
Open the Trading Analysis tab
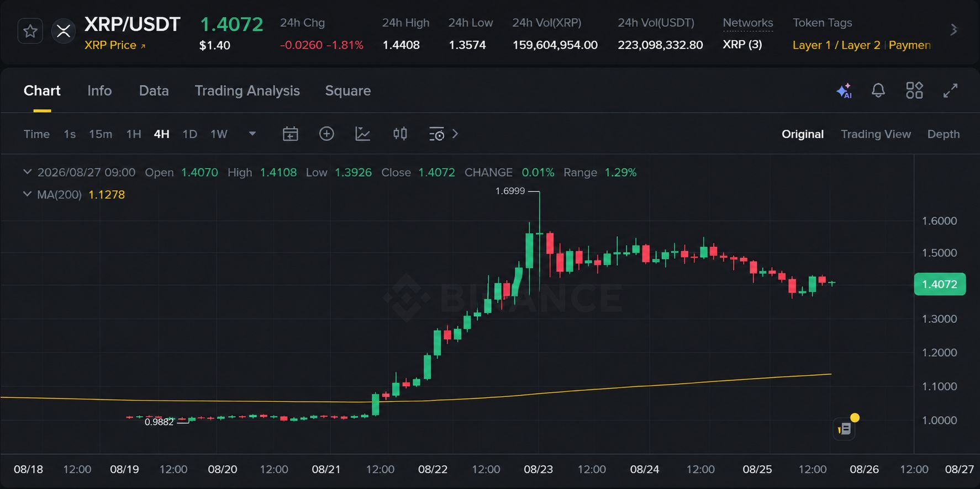247,91
